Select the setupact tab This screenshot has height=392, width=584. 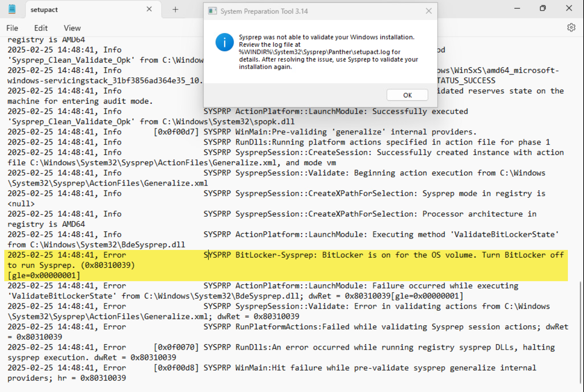(44, 10)
